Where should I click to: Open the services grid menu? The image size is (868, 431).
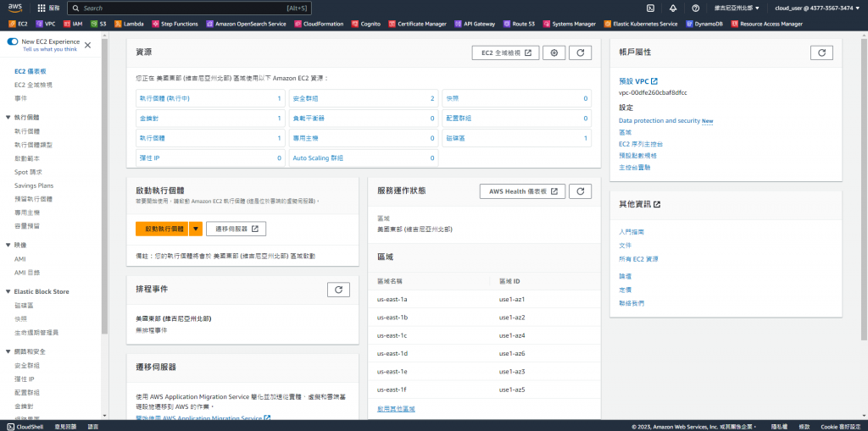[42, 8]
